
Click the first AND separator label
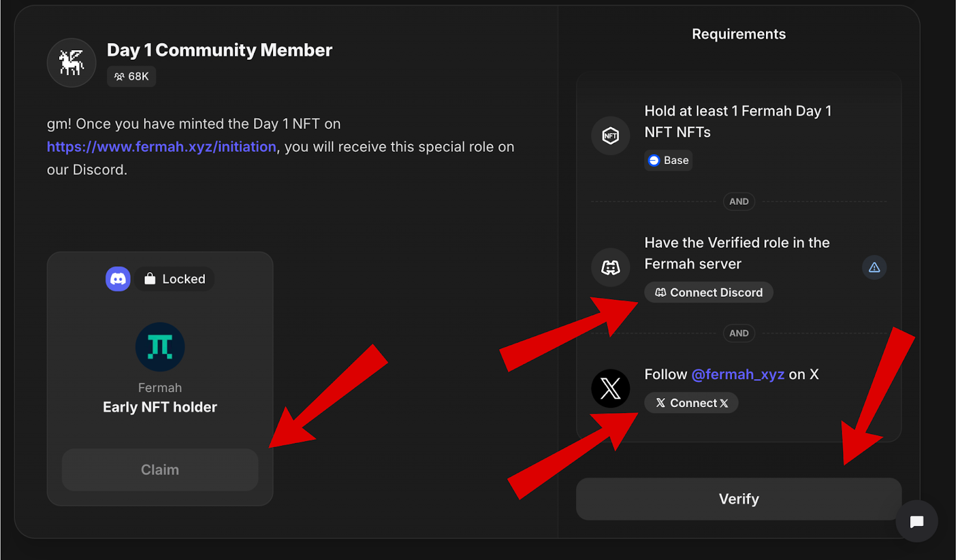point(739,202)
